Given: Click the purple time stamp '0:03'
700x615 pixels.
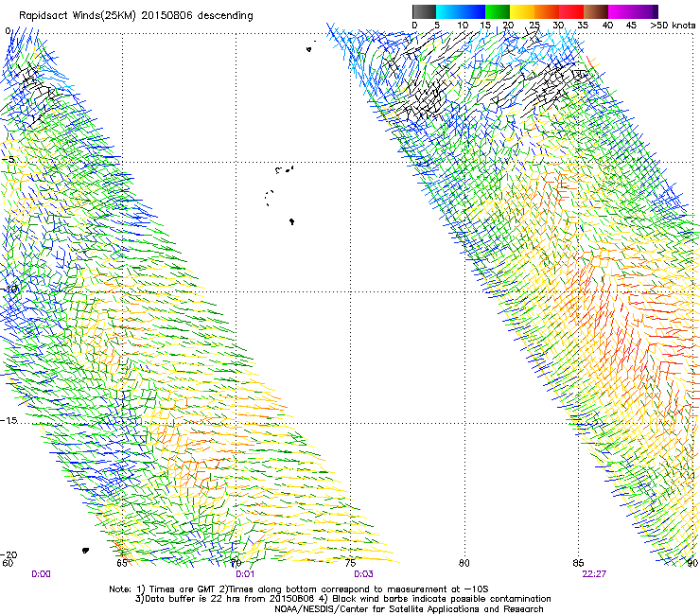Looking at the screenshot, I should [x=363, y=574].
